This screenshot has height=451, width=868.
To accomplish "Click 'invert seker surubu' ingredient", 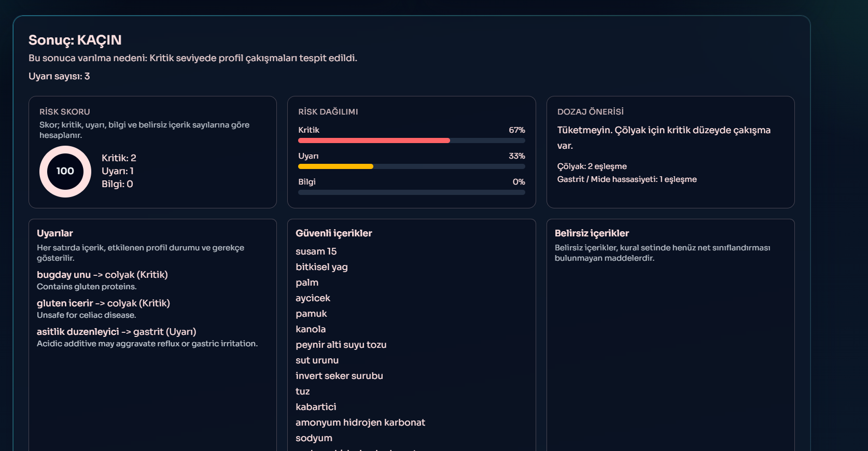I will pyautogui.click(x=339, y=376).
